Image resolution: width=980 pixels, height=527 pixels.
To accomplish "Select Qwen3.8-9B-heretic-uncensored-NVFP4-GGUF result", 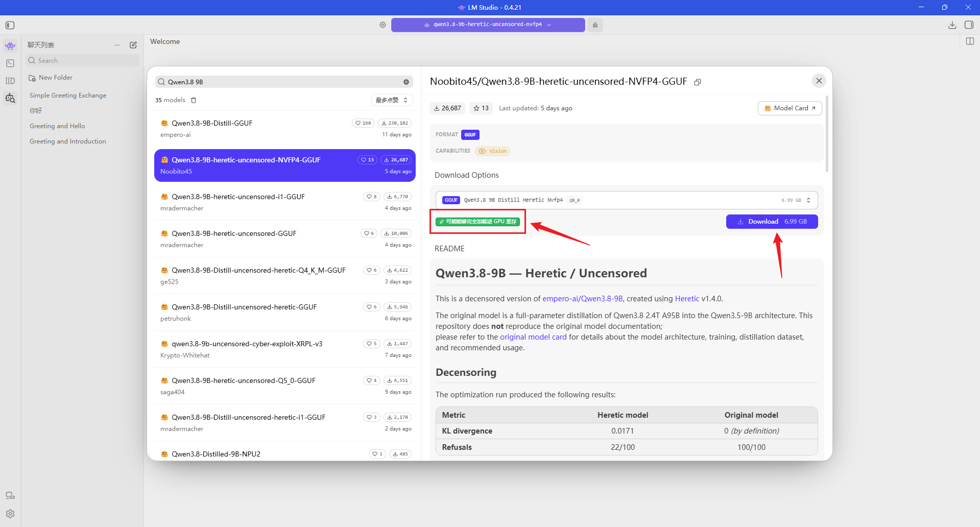I will pyautogui.click(x=285, y=165).
